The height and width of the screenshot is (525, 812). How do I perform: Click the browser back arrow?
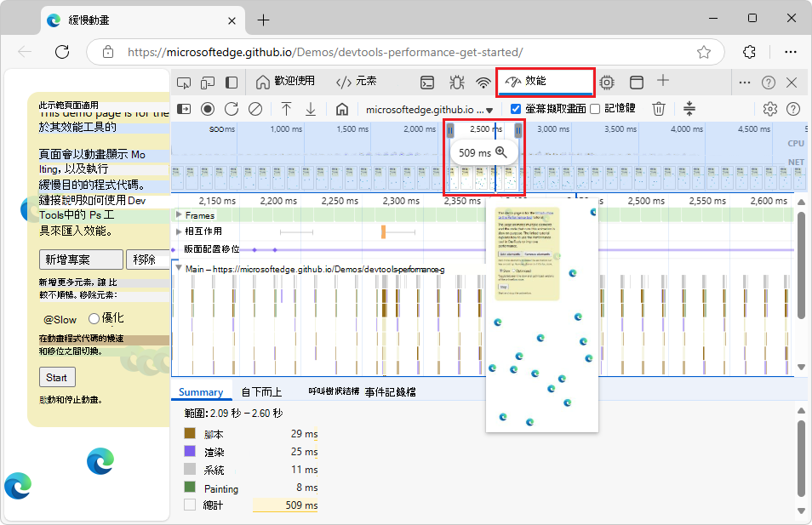(25, 52)
